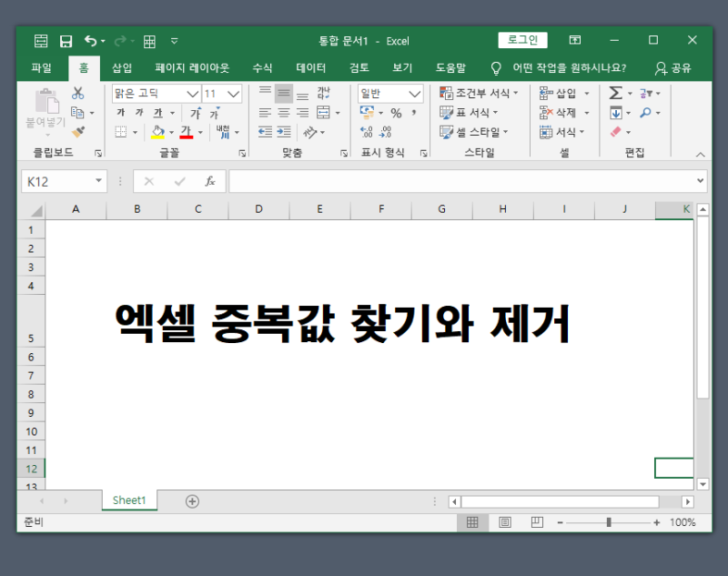Open the 삽입 ribbon tab
728x576 pixels.
(x=122, y=67)
